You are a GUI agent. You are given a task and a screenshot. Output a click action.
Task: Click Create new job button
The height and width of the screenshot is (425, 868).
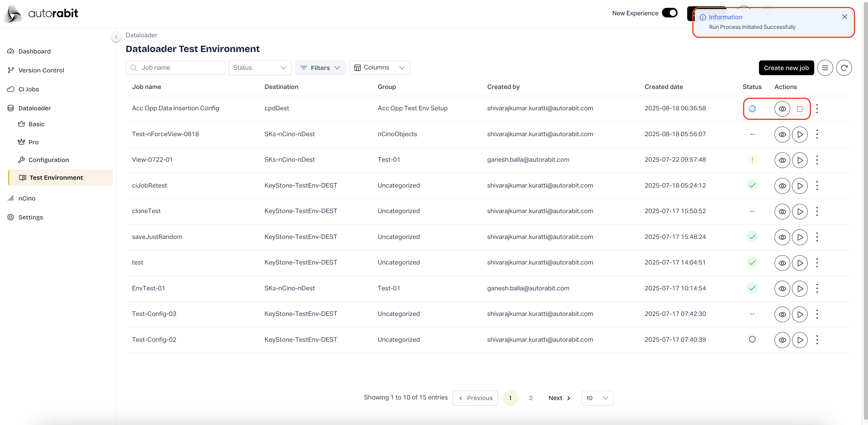coord(786,68)
